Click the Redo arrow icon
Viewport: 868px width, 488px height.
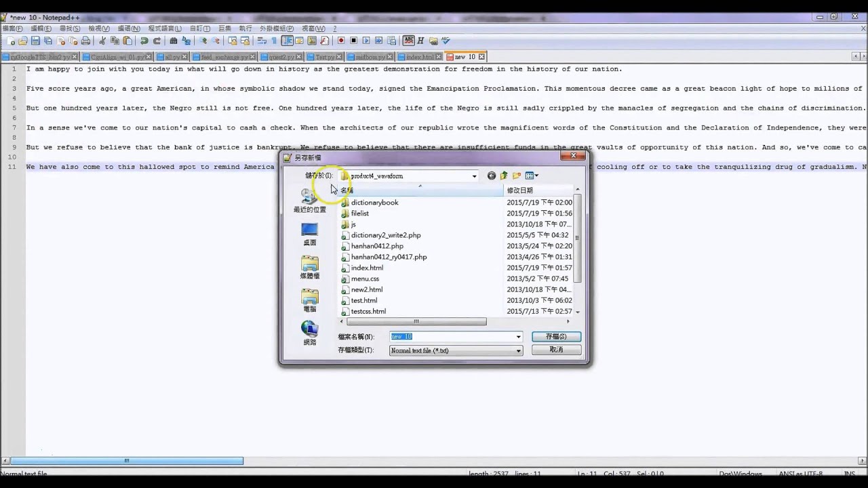pos(157,41)
